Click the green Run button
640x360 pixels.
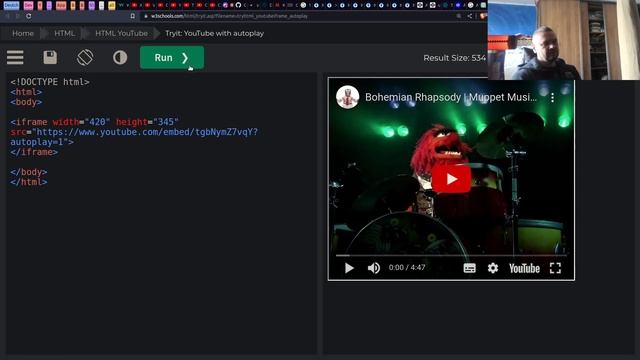click(x=172, y=58)
